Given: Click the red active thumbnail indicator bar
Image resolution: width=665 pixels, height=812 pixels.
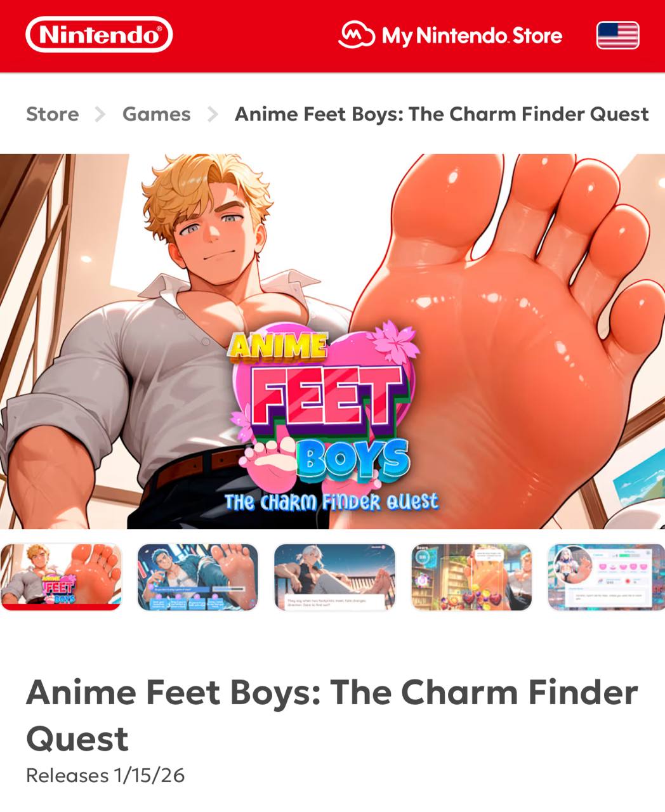Looking at the screenshot, I should [61, 607].
